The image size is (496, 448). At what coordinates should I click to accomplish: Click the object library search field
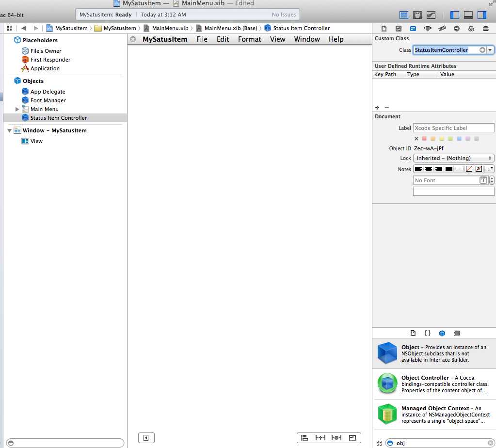pyautogui.click(x=440, y=443)
